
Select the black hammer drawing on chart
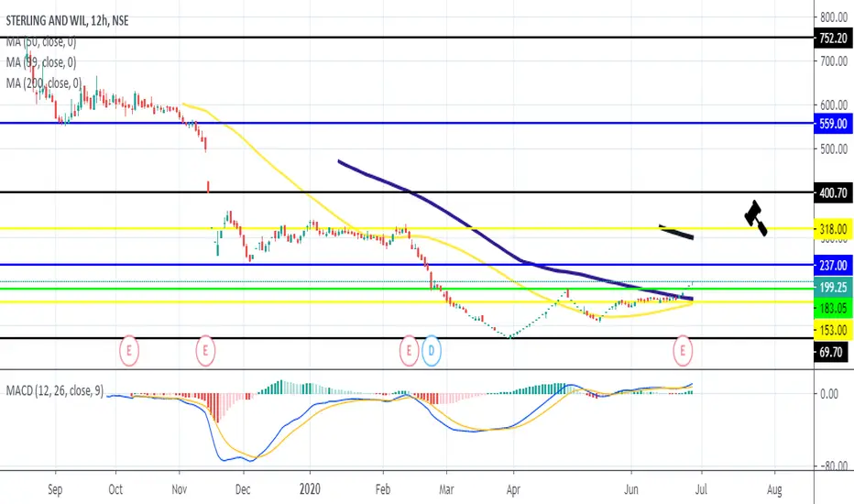click(x=756, y=218)
